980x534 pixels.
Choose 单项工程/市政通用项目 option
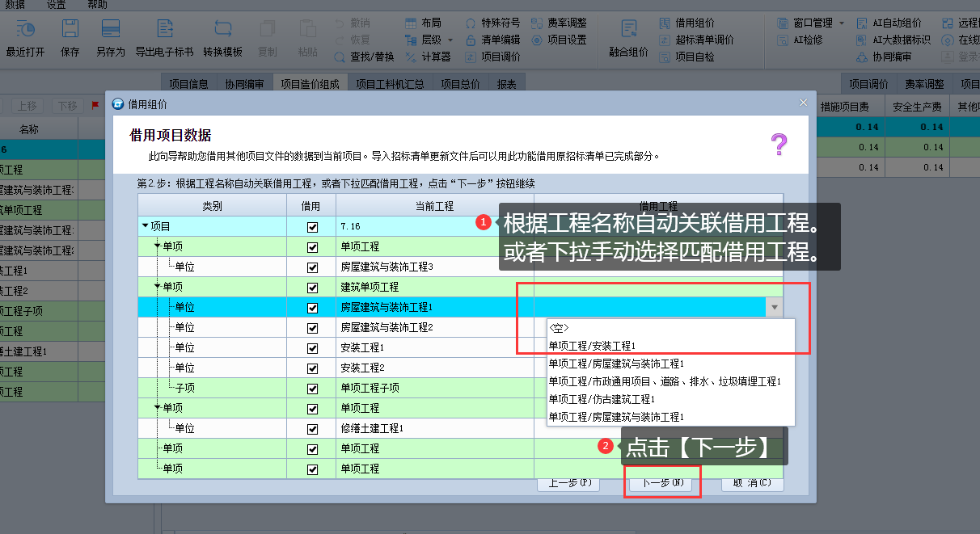[x=671, y=381]
